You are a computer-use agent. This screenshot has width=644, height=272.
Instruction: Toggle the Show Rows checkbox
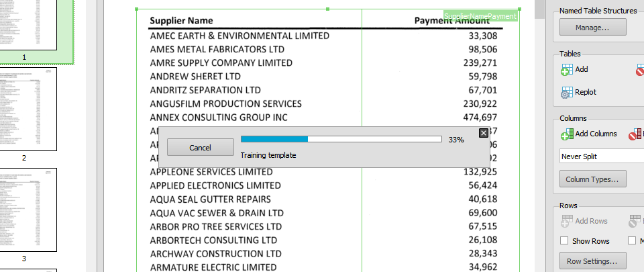[564, 241]
